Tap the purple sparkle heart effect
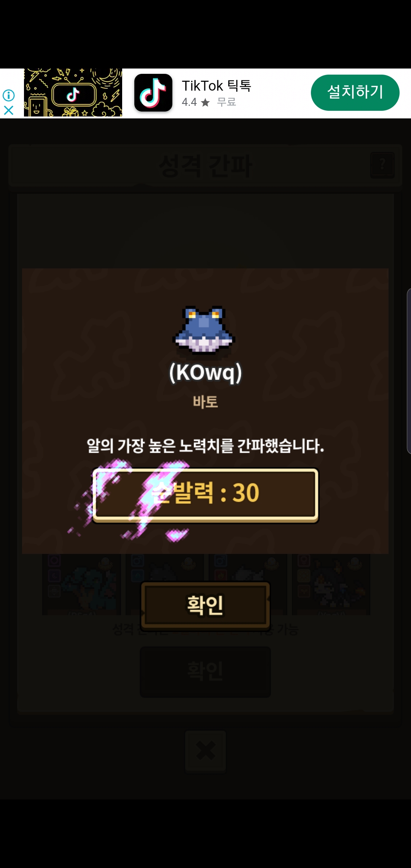The image size is (411, 868). 177,535
